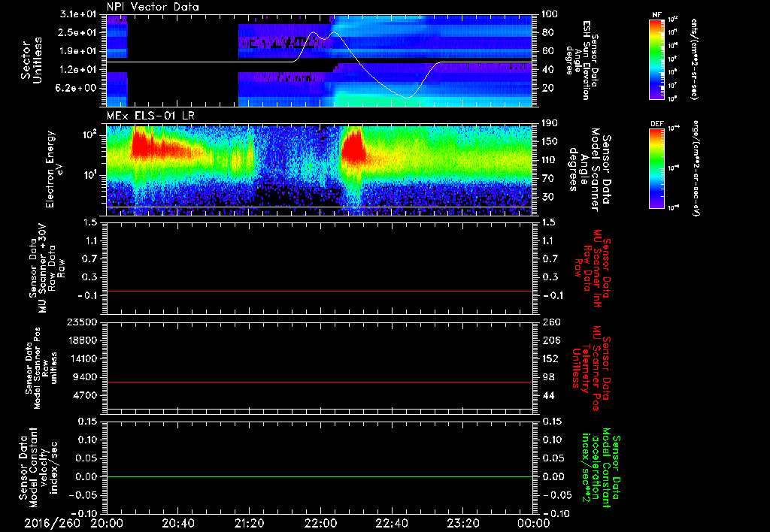770x532 pixels.
Task: Click the "80" sun elevation tick value
Action: coord(547,32)
